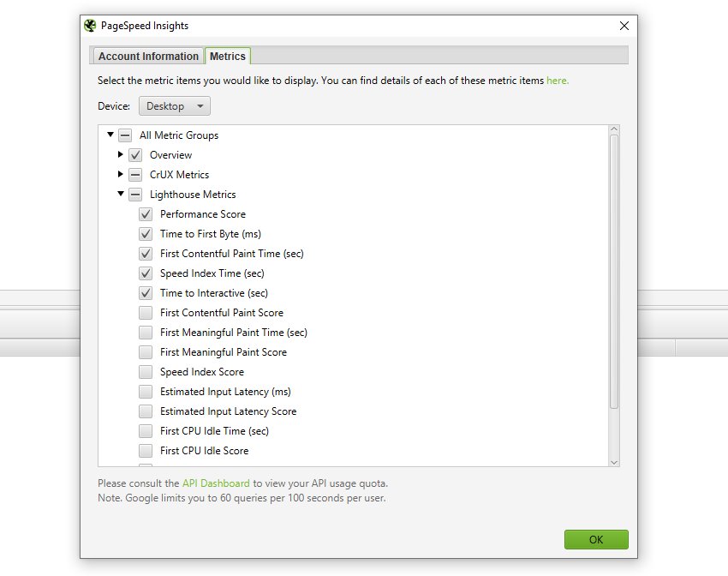This screenshot has width=728, height=576.
Task: Click the PageSpeed Insights frog logo icon
Action: pyautogui.click(x=90, y=26)
